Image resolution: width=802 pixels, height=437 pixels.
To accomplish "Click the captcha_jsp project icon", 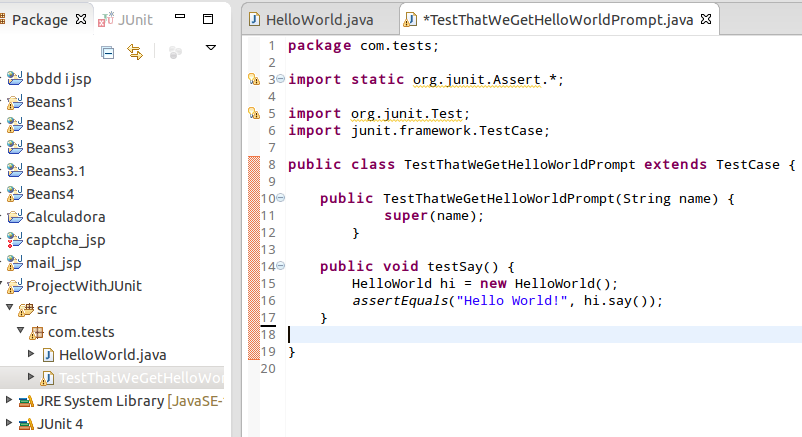I will pyautogui.click(x=14, y=240).
